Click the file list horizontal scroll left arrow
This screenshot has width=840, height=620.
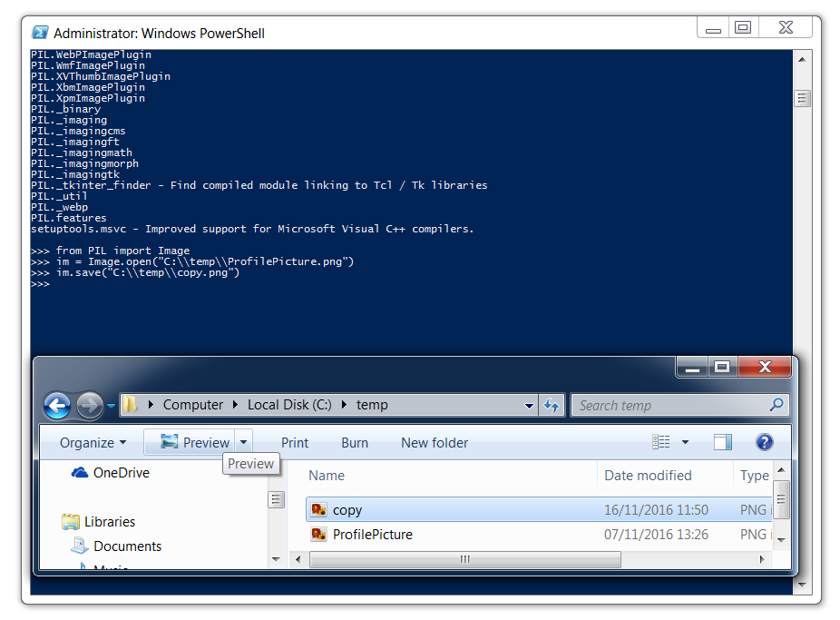[298, 559]
